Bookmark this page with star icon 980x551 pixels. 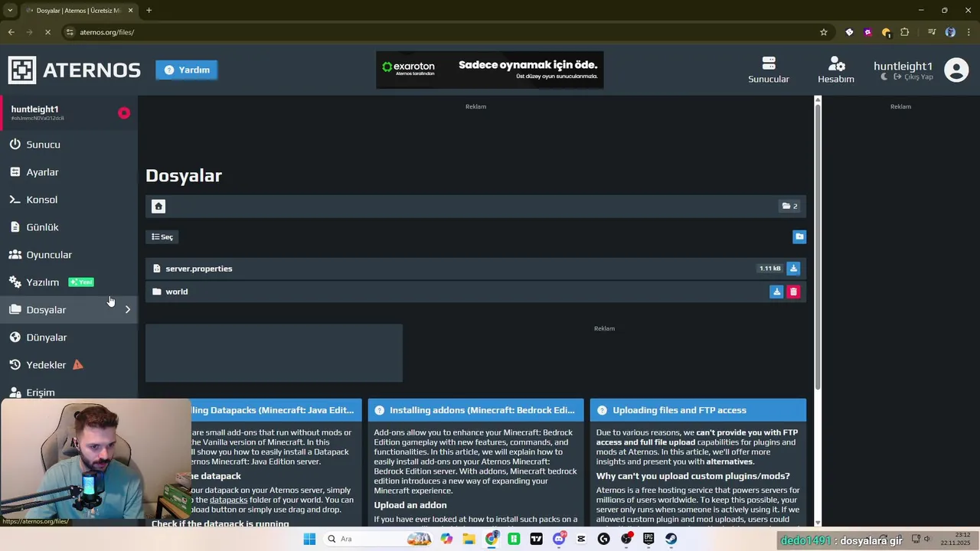click(824, 32)
